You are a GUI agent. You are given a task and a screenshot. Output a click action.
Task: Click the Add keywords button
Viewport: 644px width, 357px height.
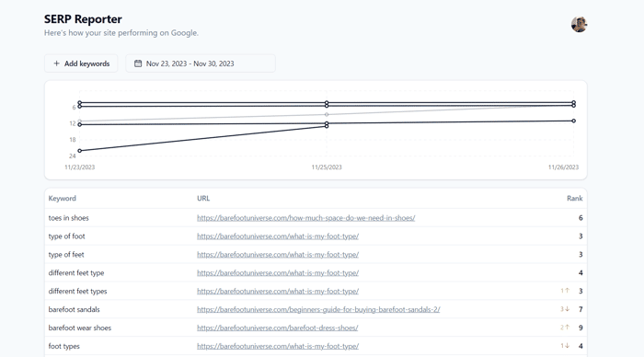(x=81, y=63)
